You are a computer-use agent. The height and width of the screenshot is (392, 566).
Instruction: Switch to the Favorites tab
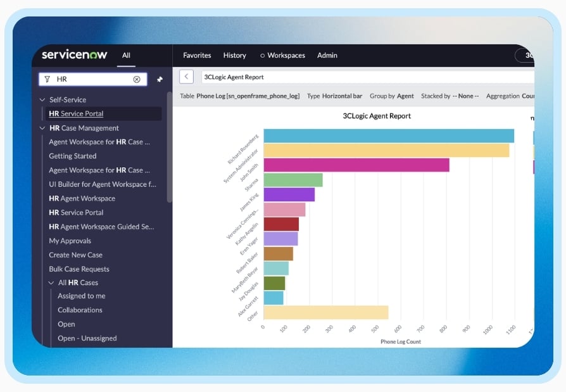(197, 56)
